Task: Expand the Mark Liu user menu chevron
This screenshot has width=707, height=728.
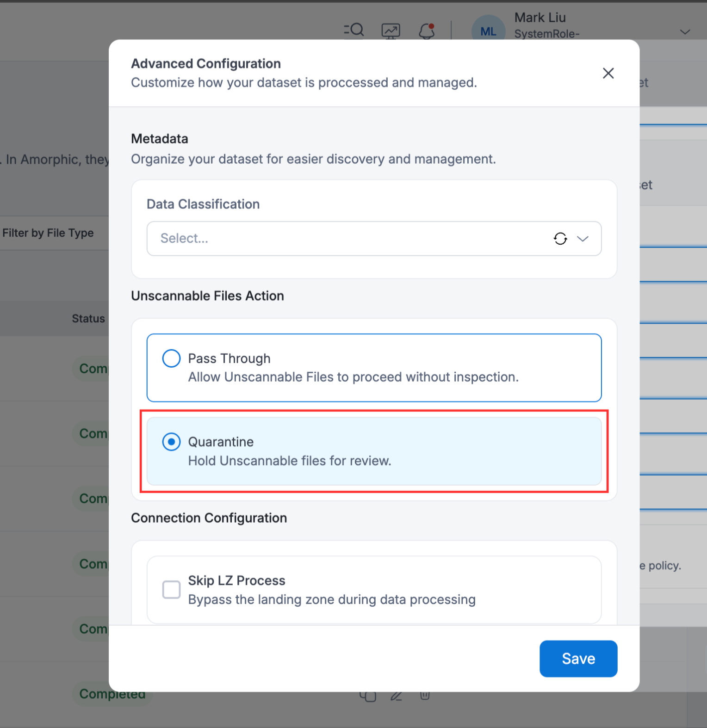Action: tap(685, 32)
